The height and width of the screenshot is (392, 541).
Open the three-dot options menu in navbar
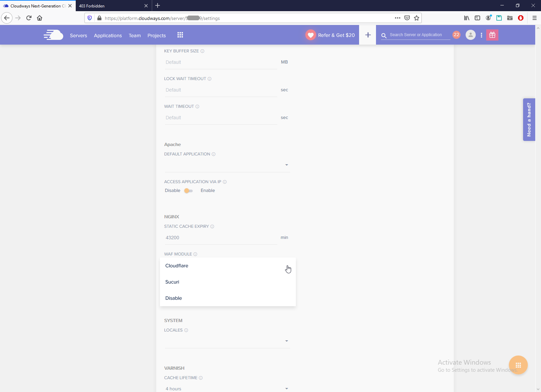tap(481, 35)
